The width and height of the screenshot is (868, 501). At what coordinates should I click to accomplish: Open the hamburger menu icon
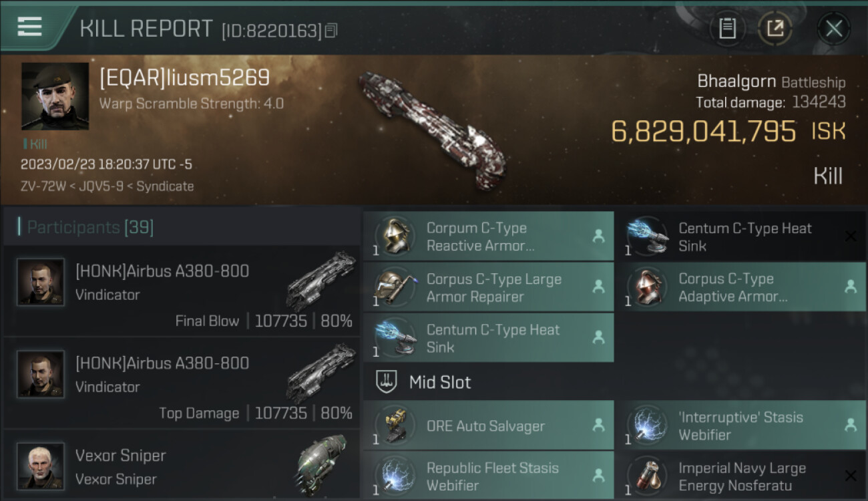29,27
